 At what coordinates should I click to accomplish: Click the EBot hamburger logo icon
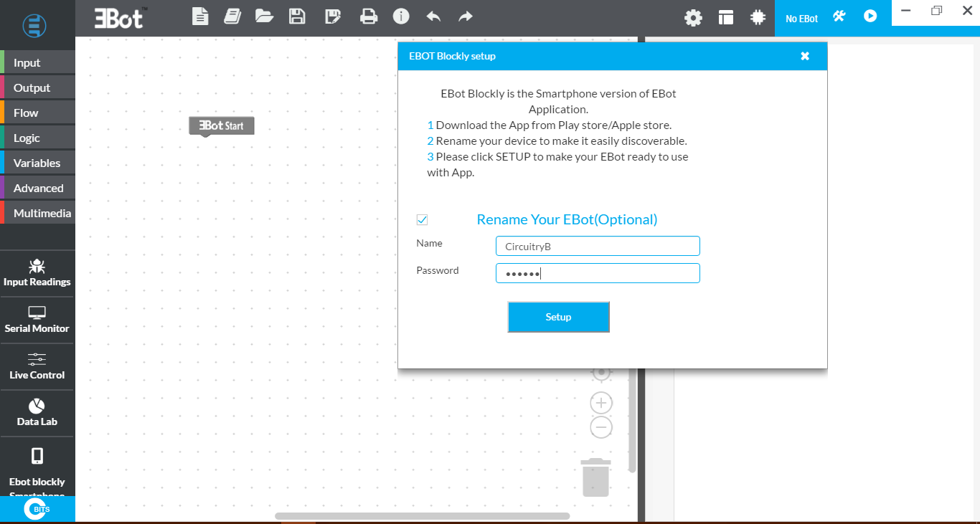point(34,26)
